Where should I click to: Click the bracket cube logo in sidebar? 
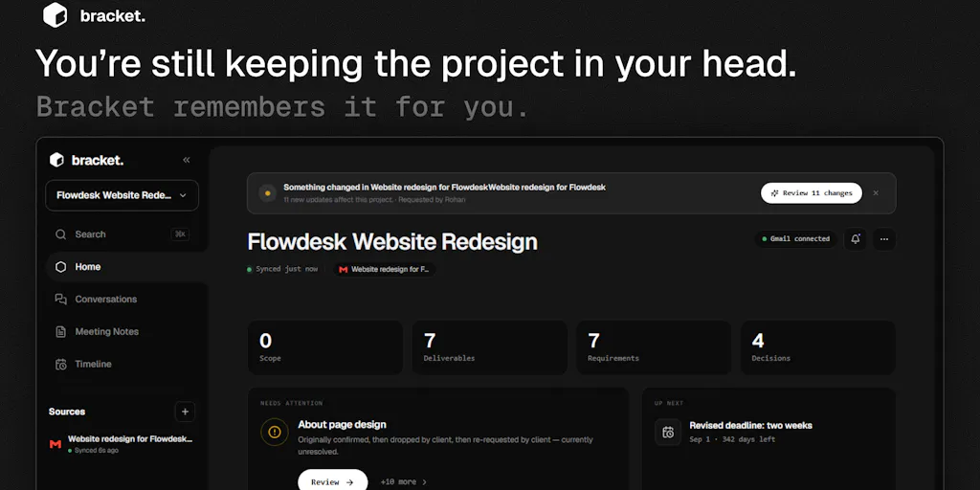tap(56, 160)
